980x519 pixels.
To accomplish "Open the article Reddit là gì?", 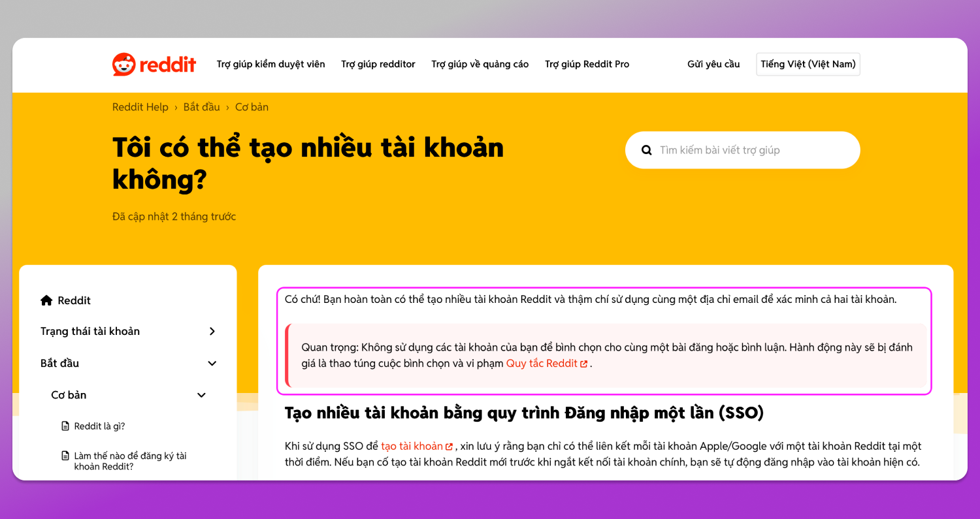I will [99, 426].
